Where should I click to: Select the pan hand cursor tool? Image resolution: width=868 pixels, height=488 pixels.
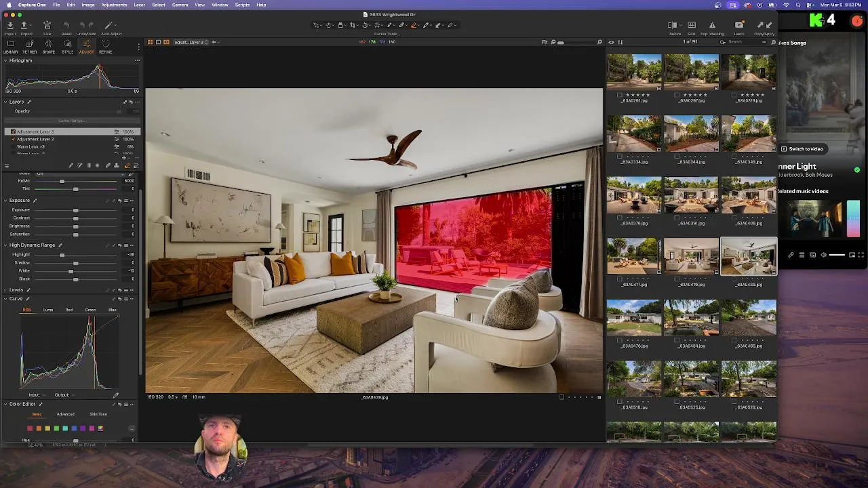pos(329,25)
